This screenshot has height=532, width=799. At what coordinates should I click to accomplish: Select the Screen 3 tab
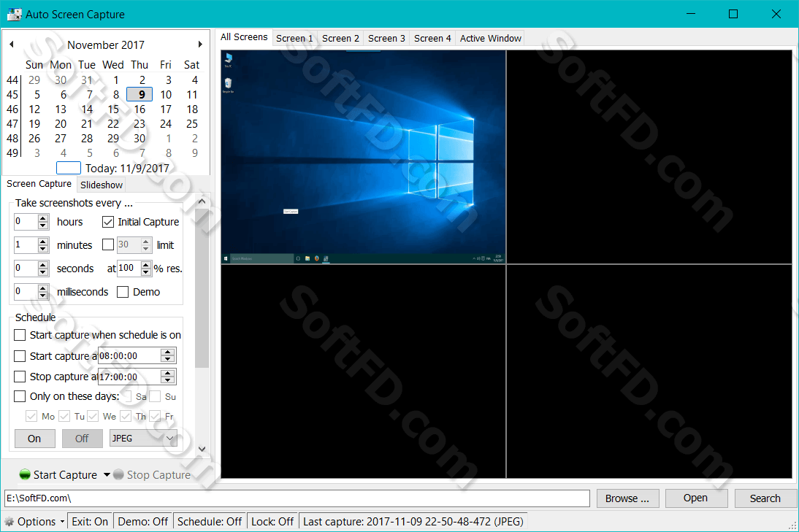click(x=386, y=38)
